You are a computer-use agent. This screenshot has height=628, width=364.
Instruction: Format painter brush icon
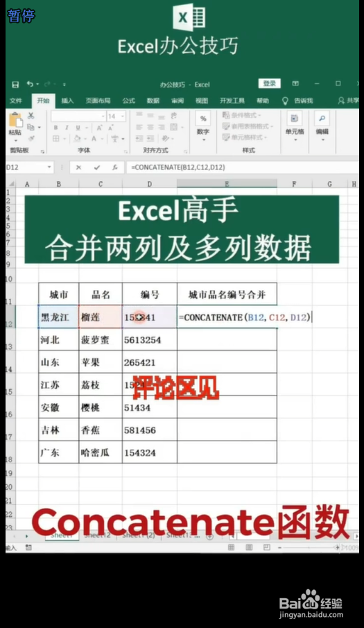click(31, 139)
